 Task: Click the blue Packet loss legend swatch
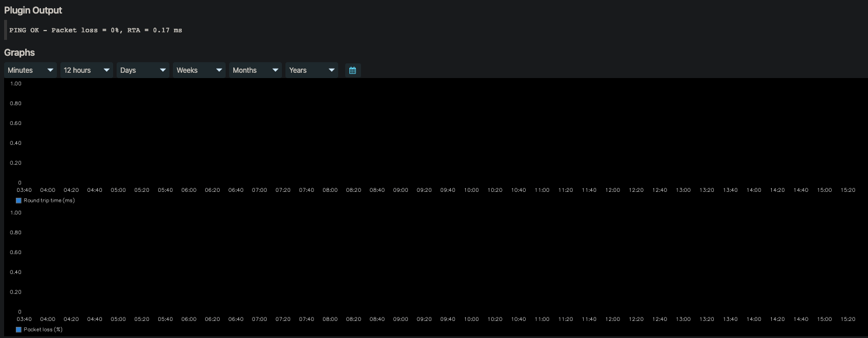tap(17, 329)
